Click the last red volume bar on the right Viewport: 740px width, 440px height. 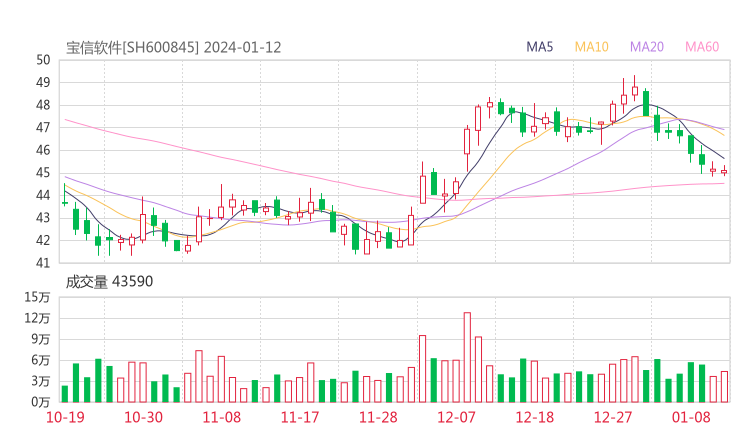coord(724,387)
